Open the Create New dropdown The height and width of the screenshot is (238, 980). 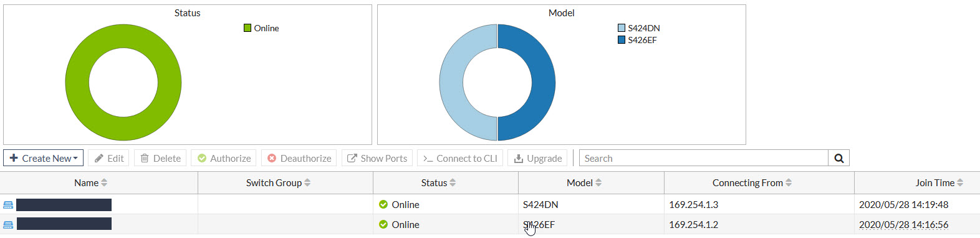[x=44, y=158]
